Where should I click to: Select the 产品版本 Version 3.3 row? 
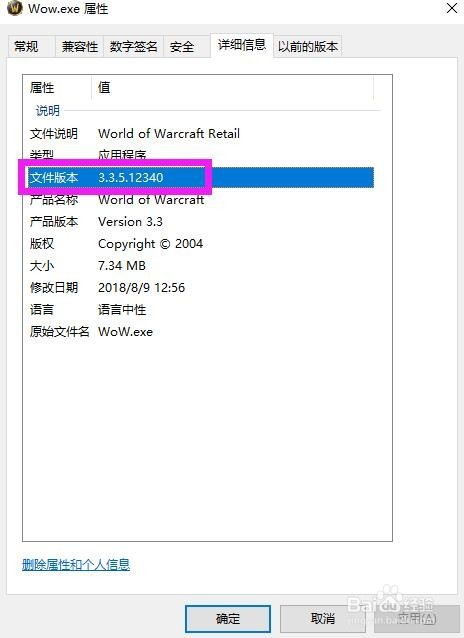coord(201,221)
